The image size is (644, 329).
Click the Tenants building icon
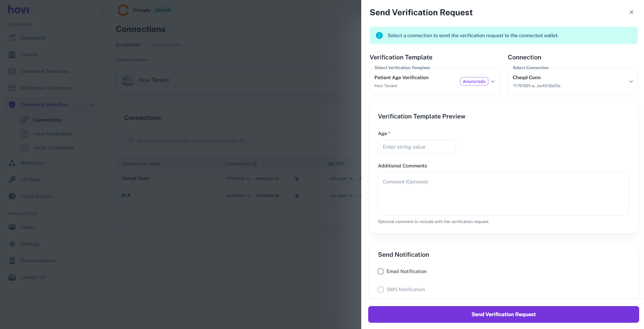pyautogui.click(x=12, y=55)
